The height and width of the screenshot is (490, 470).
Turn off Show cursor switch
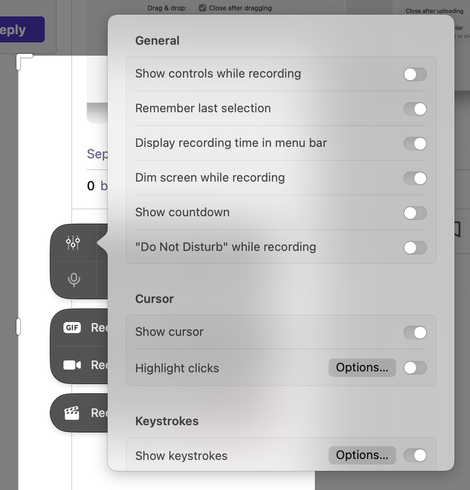click(x=415, y=332)
